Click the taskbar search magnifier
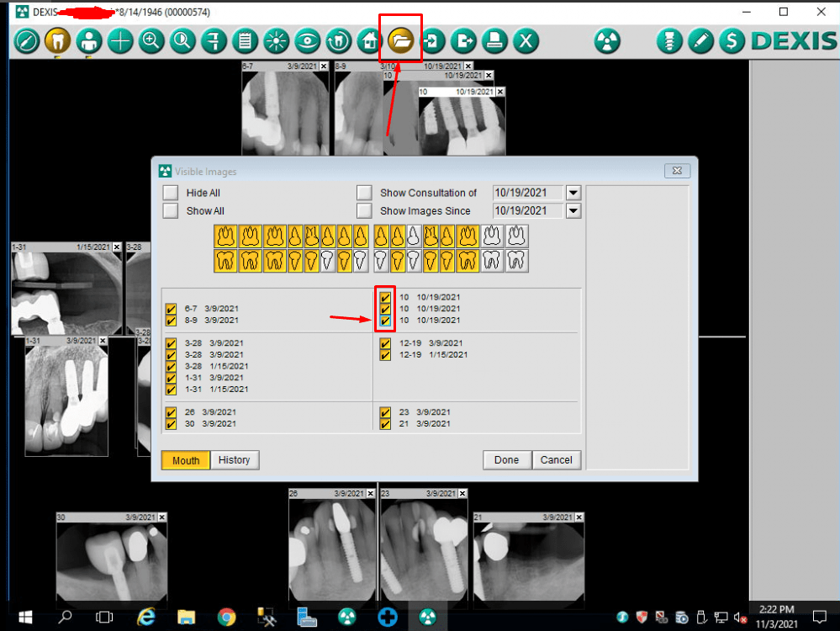Viewport: 840px width, 631px height. coord(65,617)
